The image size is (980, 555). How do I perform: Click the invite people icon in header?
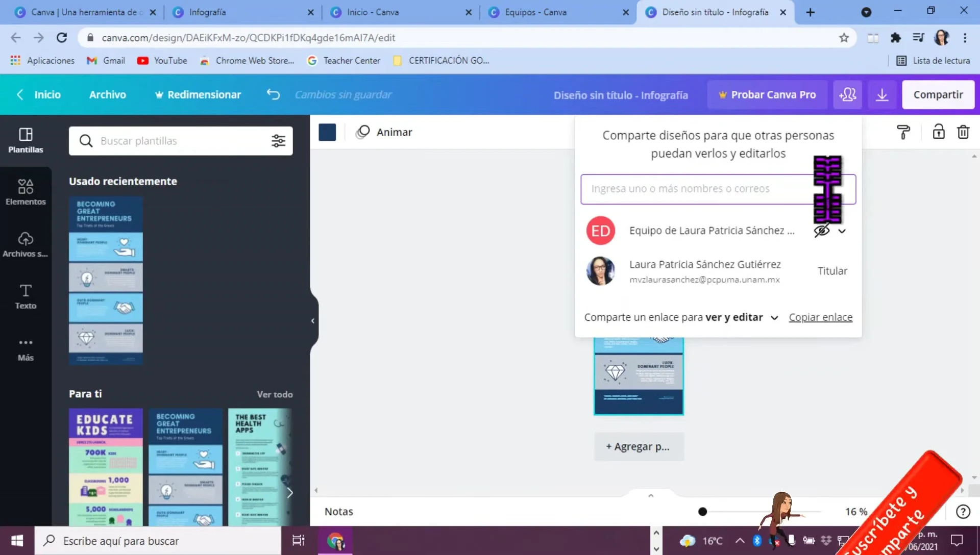(847, 94)
